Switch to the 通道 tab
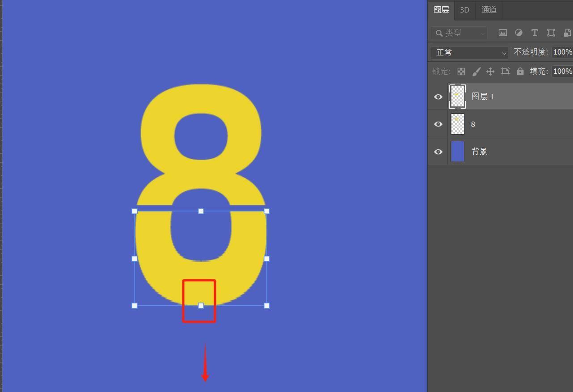573x392 pixels. [489, 10]
